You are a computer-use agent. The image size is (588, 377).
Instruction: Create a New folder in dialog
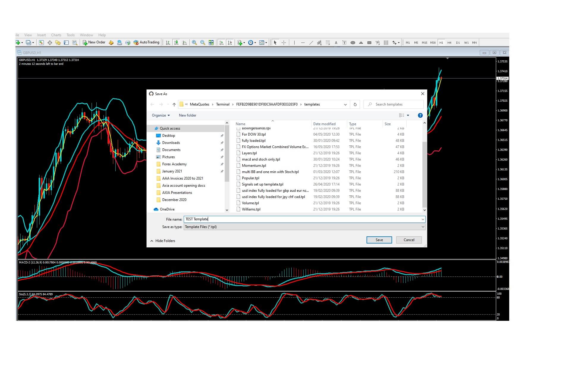(x=188, y=115)
